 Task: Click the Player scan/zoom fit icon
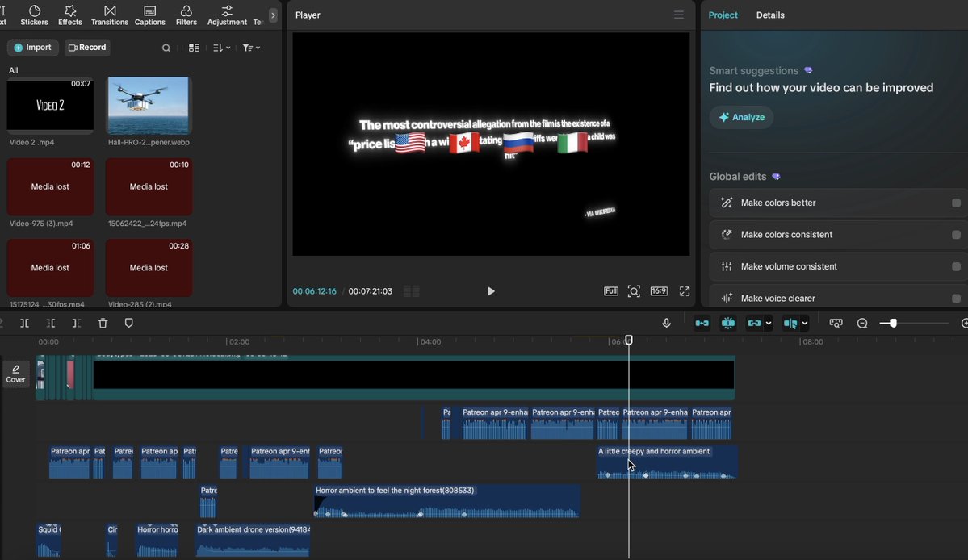click(634, 291)
